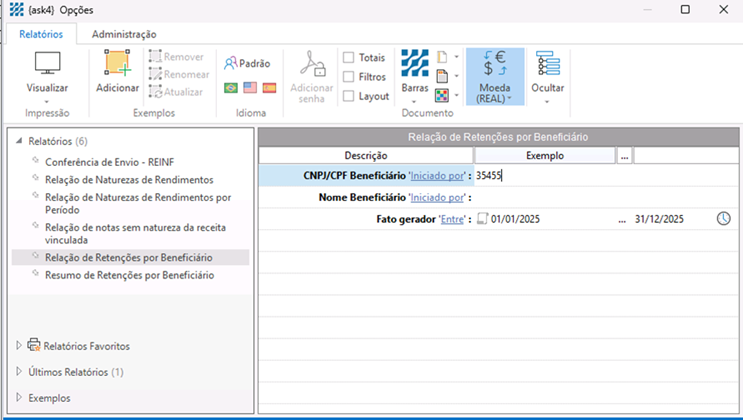Viewport: 743px width, 420px height.
Task: Enable the Totais checkbox
Action: (348, 58)
